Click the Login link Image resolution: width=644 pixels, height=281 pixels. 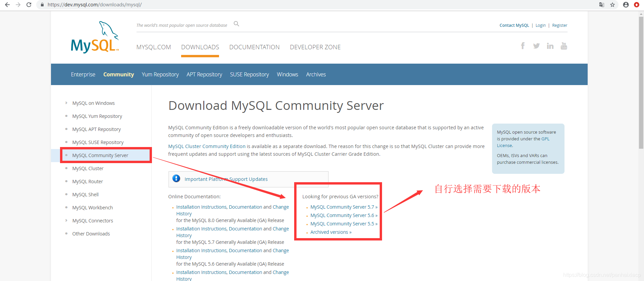click(x=540, y=25)
